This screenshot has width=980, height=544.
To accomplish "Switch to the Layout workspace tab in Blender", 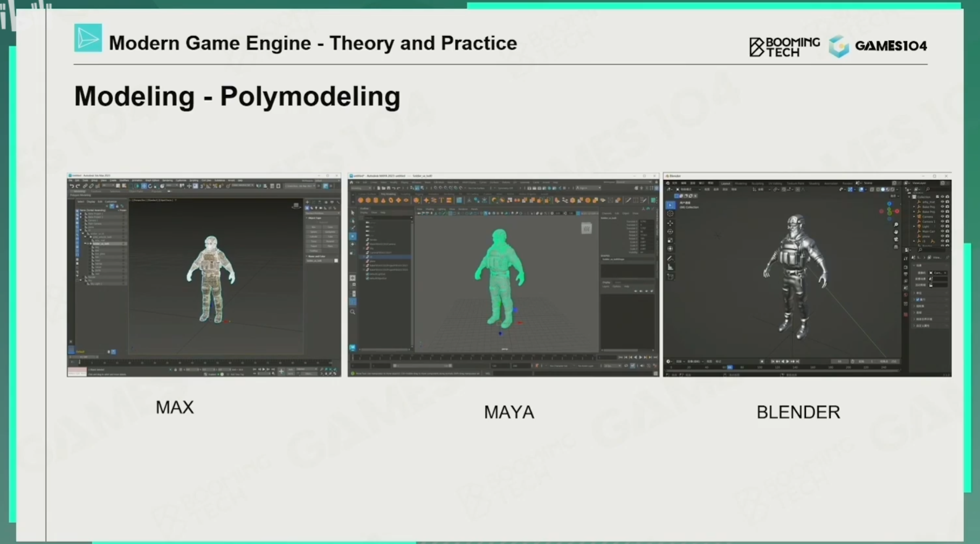I will pos(726,183).
